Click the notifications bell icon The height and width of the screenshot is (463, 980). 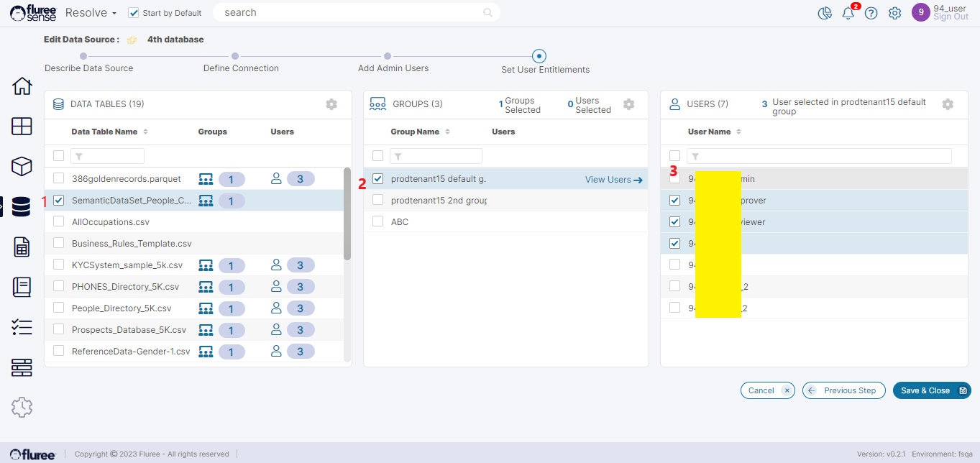[848, 13]
